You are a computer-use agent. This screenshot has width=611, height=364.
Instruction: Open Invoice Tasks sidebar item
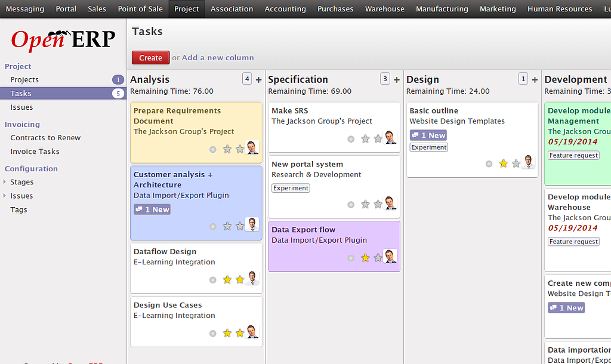coord(35,152)
